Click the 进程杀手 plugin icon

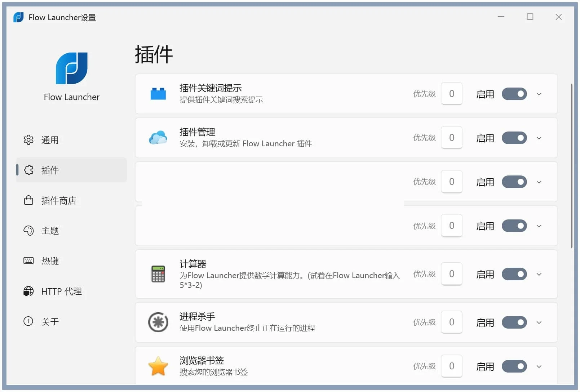158,322
